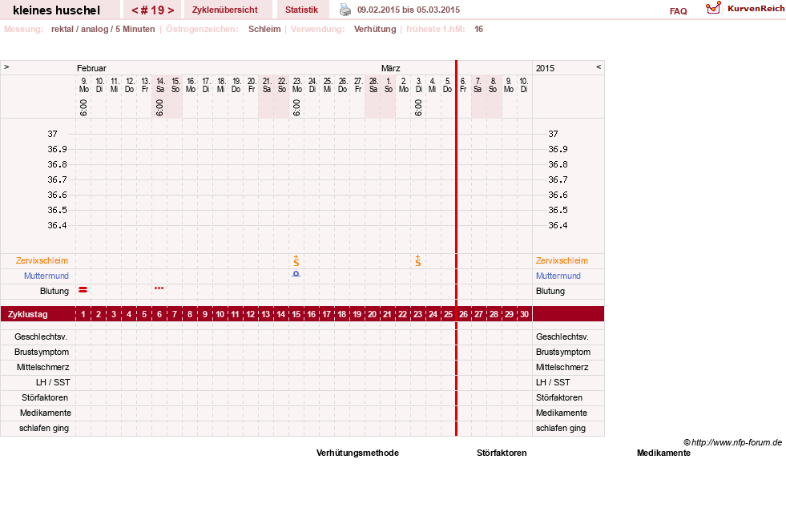
Task: Select date column '14. Sa'
Action: pyautogui.click(x=160, y=85)
